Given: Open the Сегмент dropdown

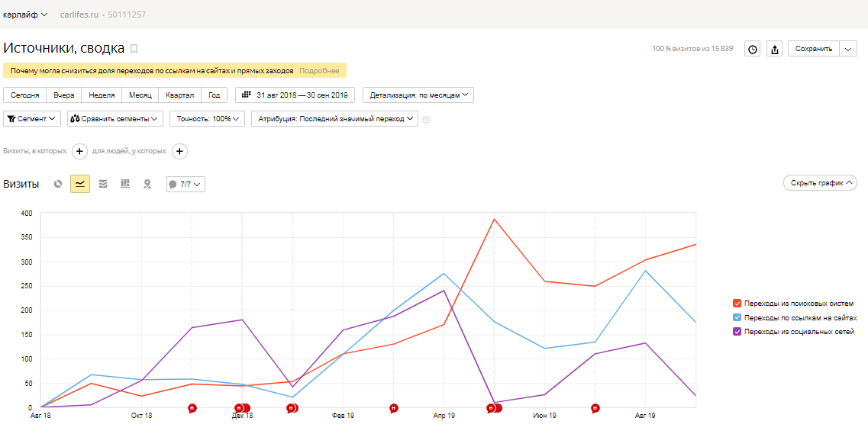Looking at the screenshot, I should pos(32,119).
